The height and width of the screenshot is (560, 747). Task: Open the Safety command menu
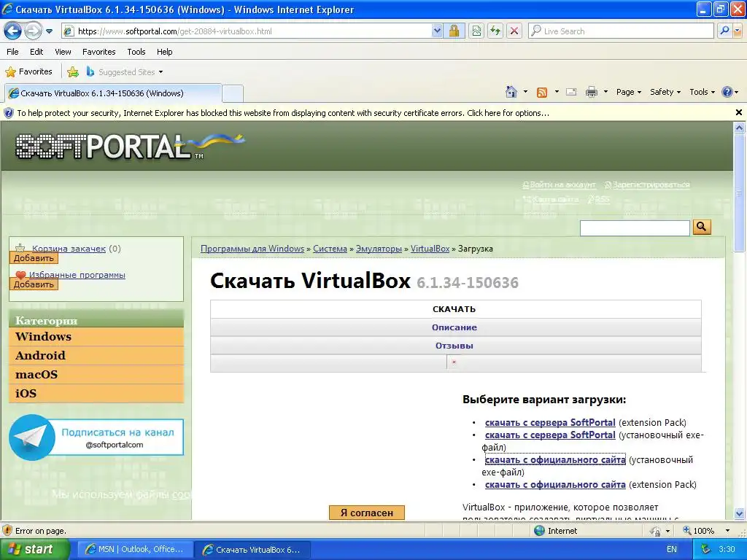[665, 92]
